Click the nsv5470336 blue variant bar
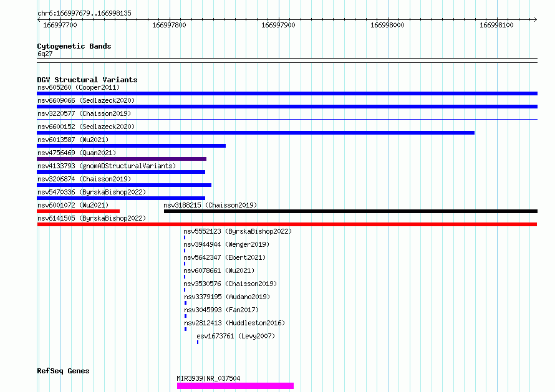Screen dimensions: 555x392 [x=121, y=198]
